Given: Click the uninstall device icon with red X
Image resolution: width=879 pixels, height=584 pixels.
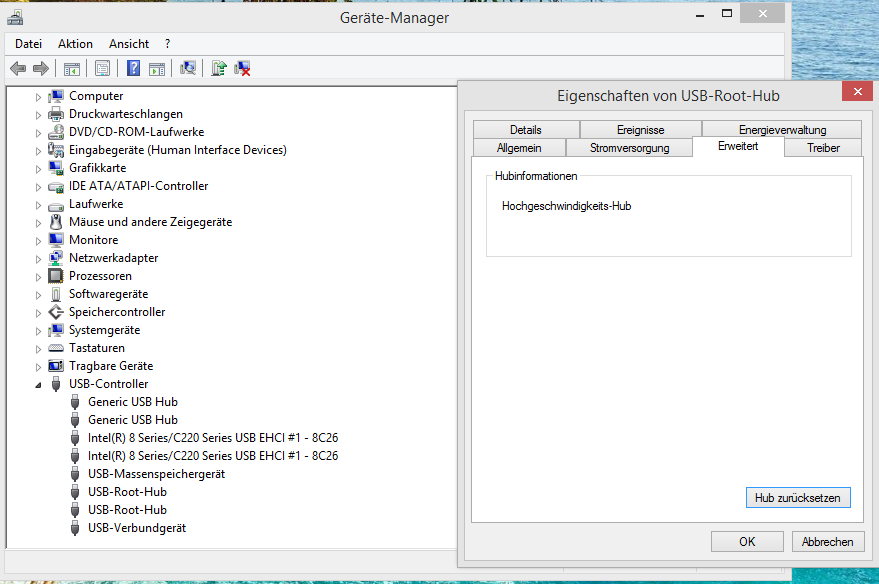Looking at the screenshot, I should [242, 68].
